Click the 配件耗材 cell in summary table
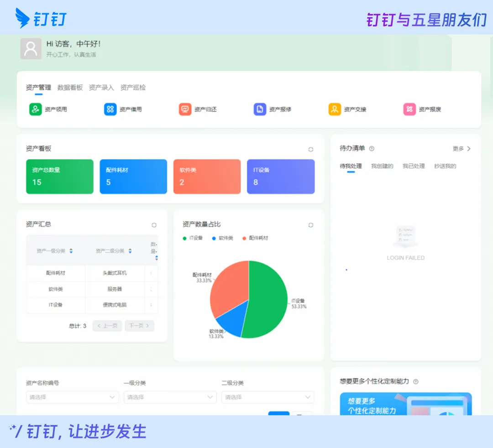Screen dimensions: 493x448 56,273
